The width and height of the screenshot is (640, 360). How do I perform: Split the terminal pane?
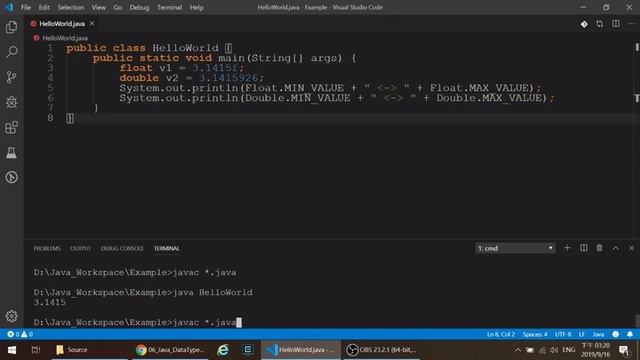point(584,248)
